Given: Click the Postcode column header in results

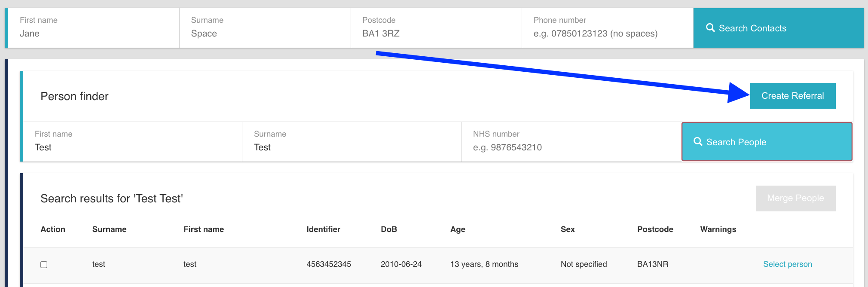Looking at the screenshot, I should (655, 229).
